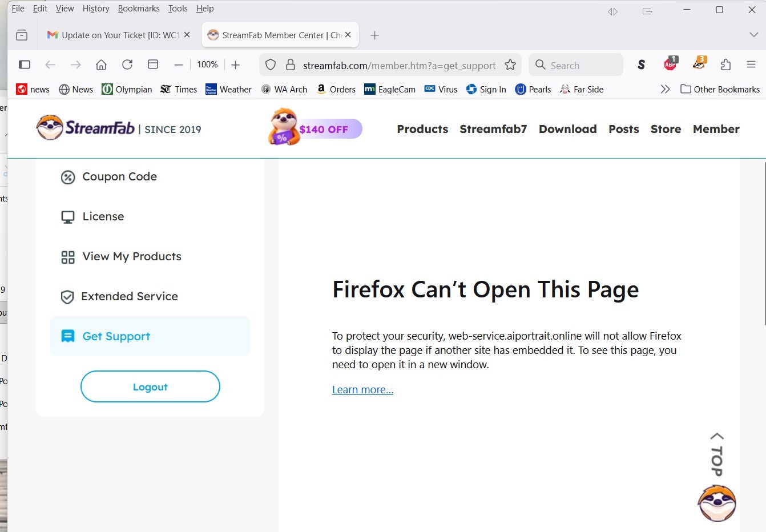Open the Other Bookmarks folder

720,89
